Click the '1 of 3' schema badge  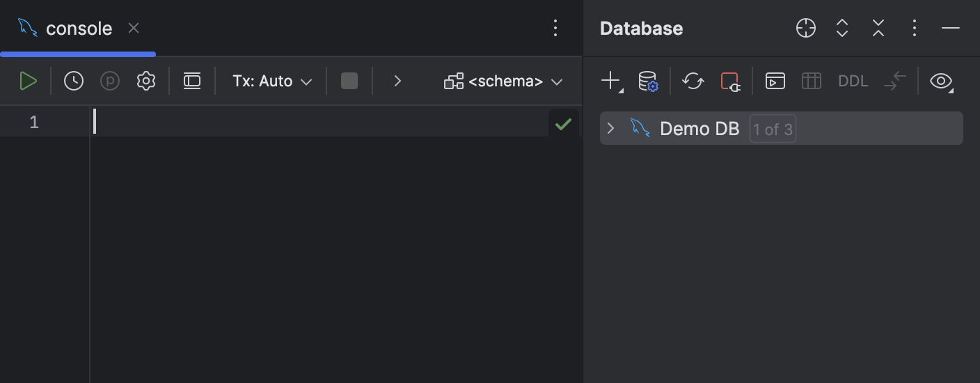(773, 130)
